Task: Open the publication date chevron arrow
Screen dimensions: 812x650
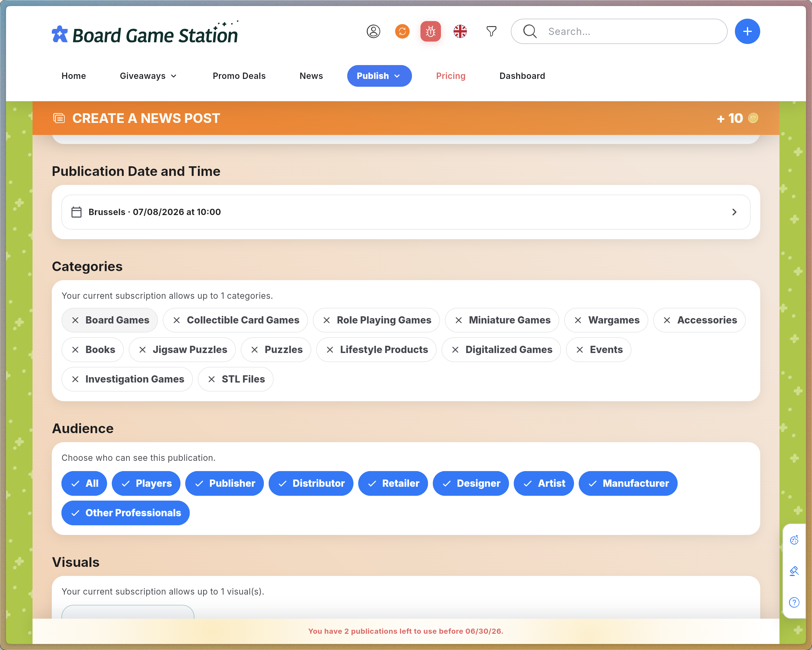Action: (734, 212)
